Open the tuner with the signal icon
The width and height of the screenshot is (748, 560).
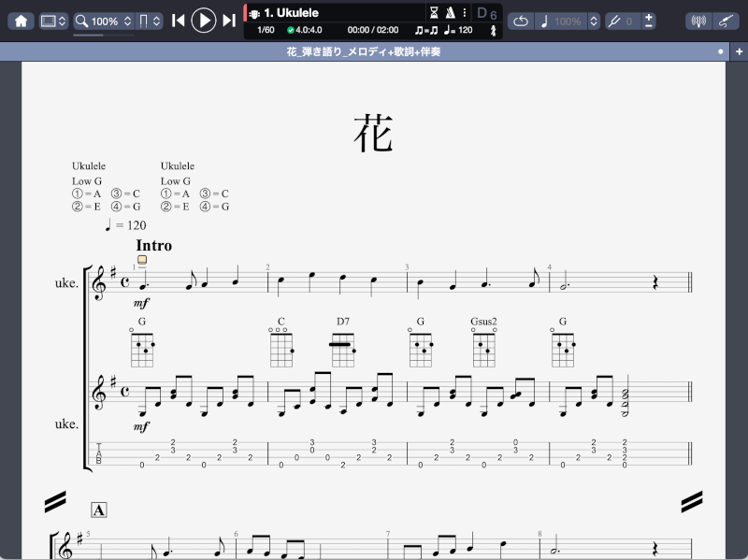point(698,21)
